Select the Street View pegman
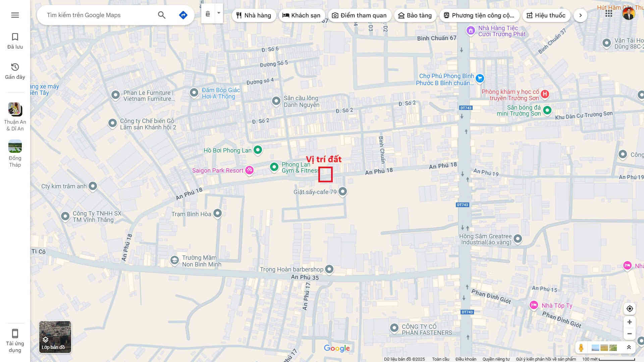 pyautogui.click(x=581, y=348)
